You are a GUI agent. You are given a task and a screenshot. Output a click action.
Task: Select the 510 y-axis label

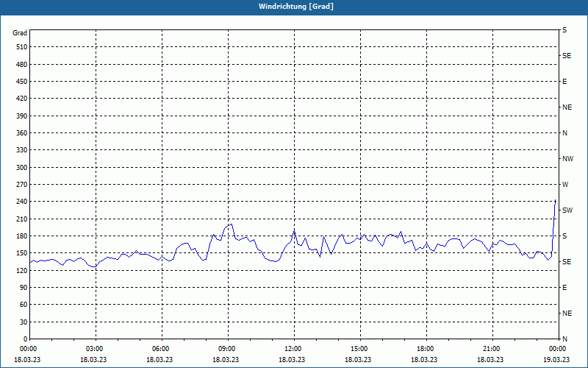pyautogui.click(x=22, y=47)
